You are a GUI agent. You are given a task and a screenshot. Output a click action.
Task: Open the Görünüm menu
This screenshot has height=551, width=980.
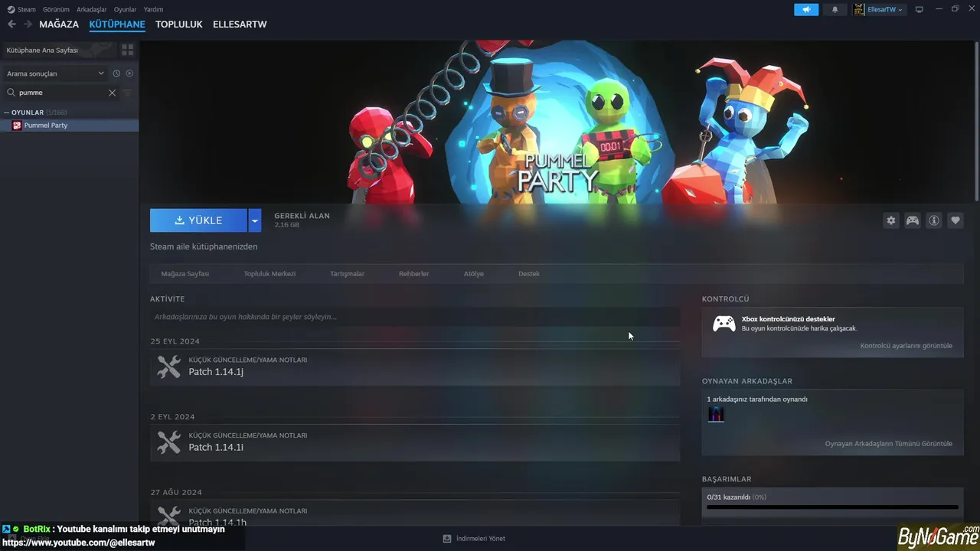(56, 9)
